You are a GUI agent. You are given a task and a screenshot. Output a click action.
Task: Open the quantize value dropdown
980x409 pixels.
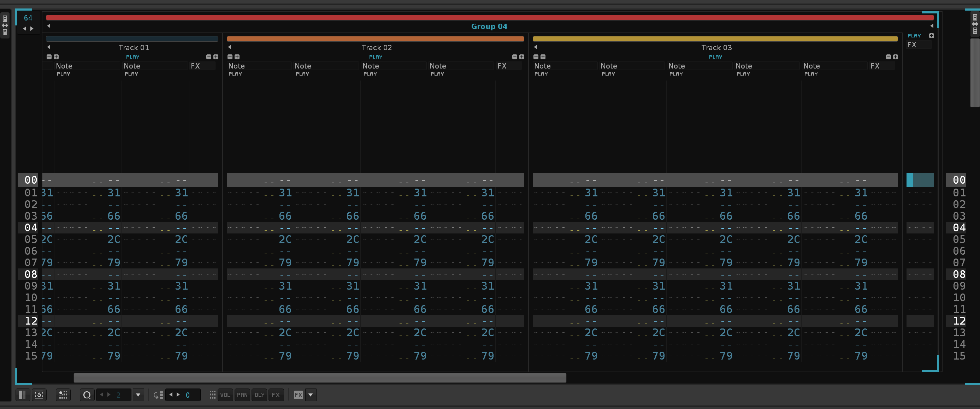pos(138,395)
